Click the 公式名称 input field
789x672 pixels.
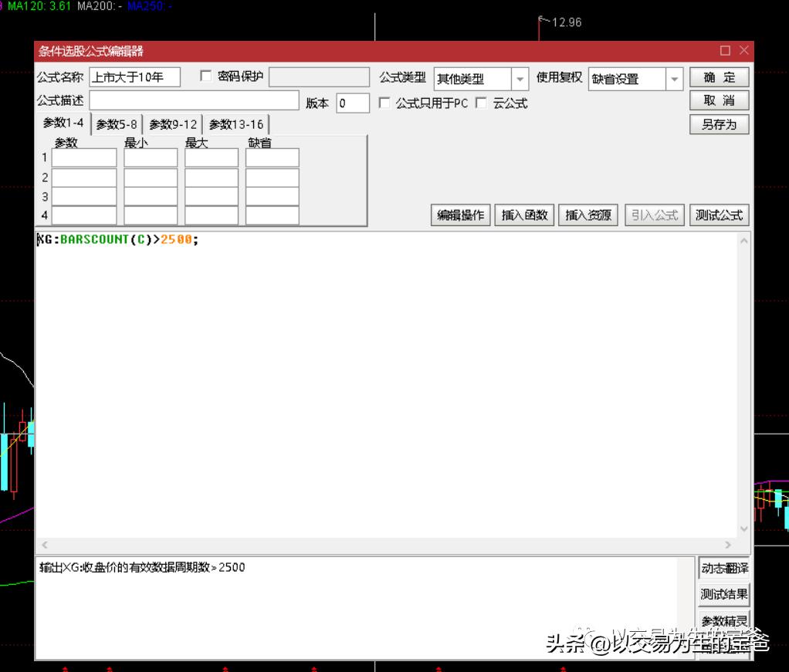coord(134,77)
